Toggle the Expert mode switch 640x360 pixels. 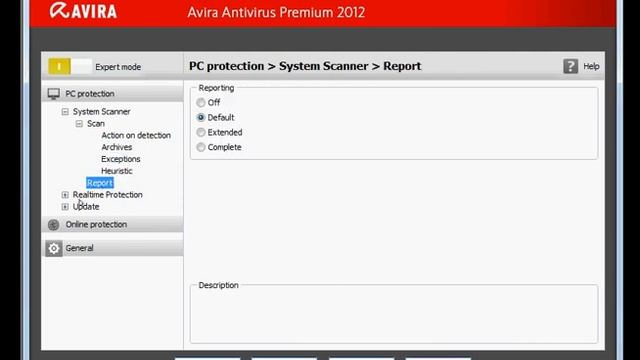point(70,66)
